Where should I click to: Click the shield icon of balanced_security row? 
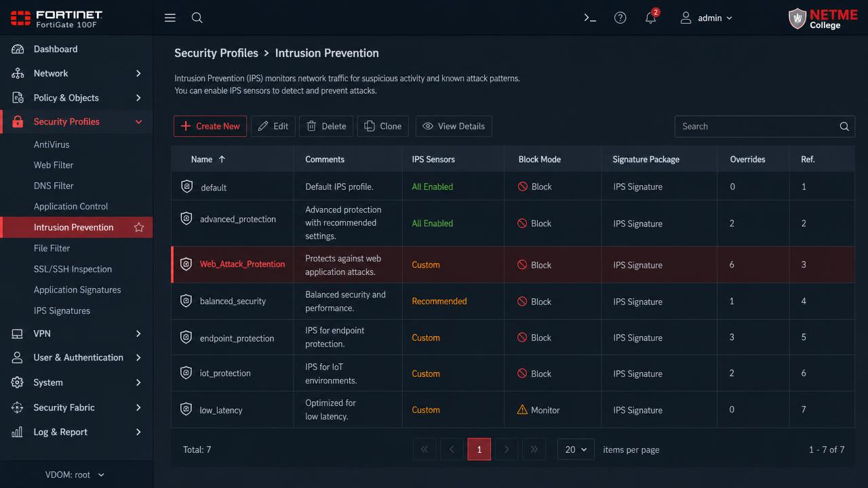pyautogui.click(x=186, y=300)
